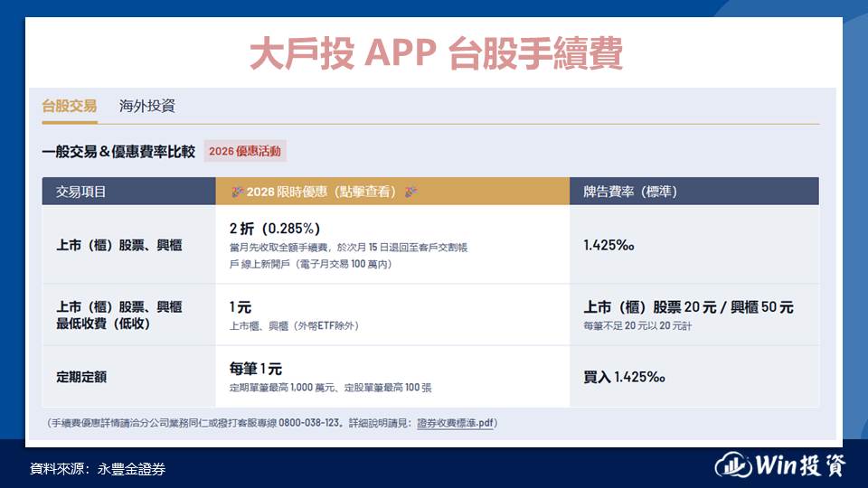Click the 大戶投 APP 台股手續費 title

[x=436, y=54]
